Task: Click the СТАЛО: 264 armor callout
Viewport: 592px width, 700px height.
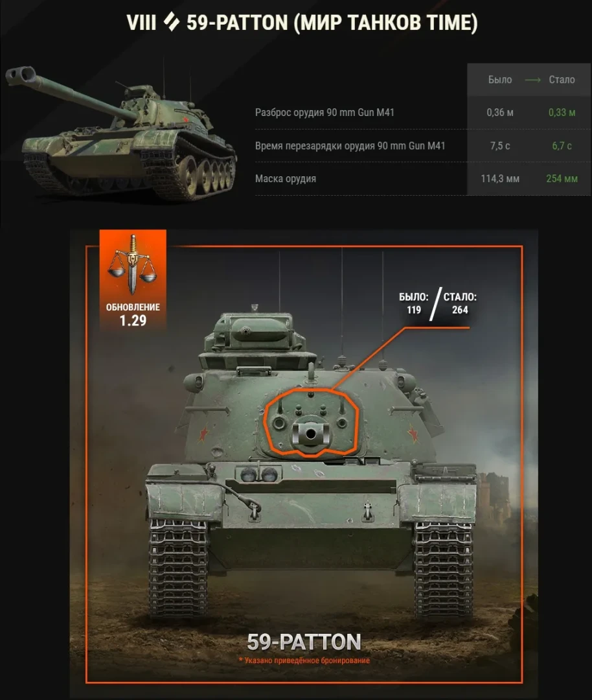Action: tap(460, 303)
